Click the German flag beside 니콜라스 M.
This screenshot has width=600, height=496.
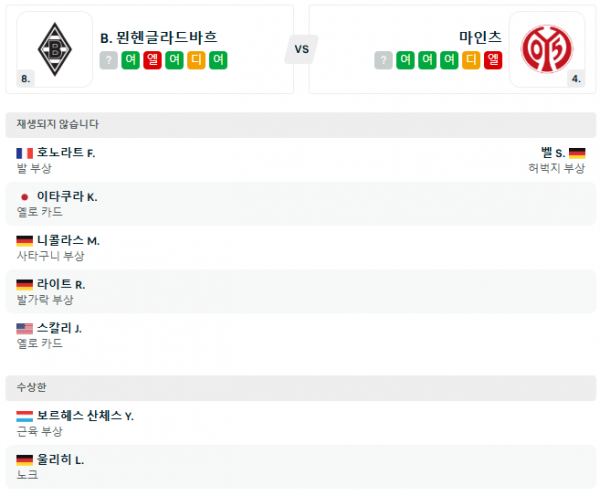coord(25,241)
